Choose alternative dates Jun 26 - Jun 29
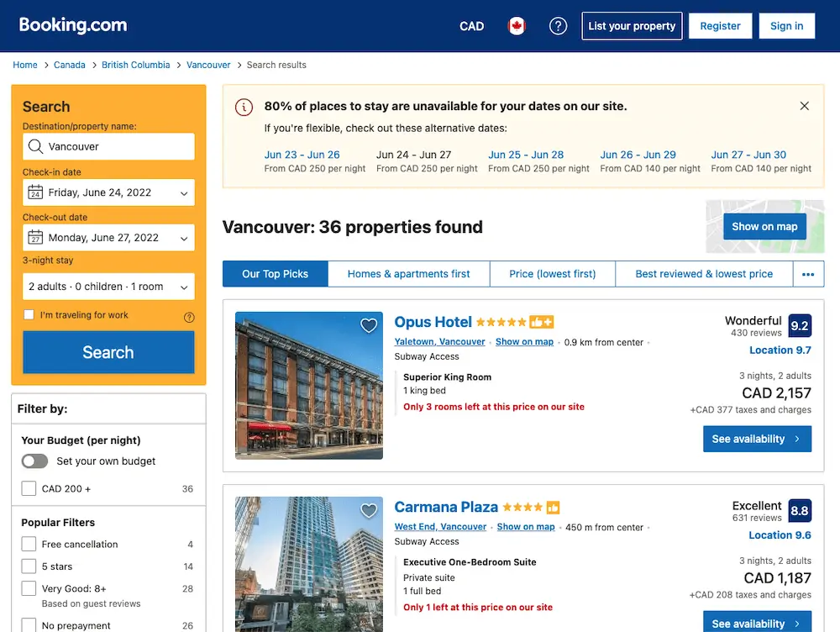 (638, 155)
